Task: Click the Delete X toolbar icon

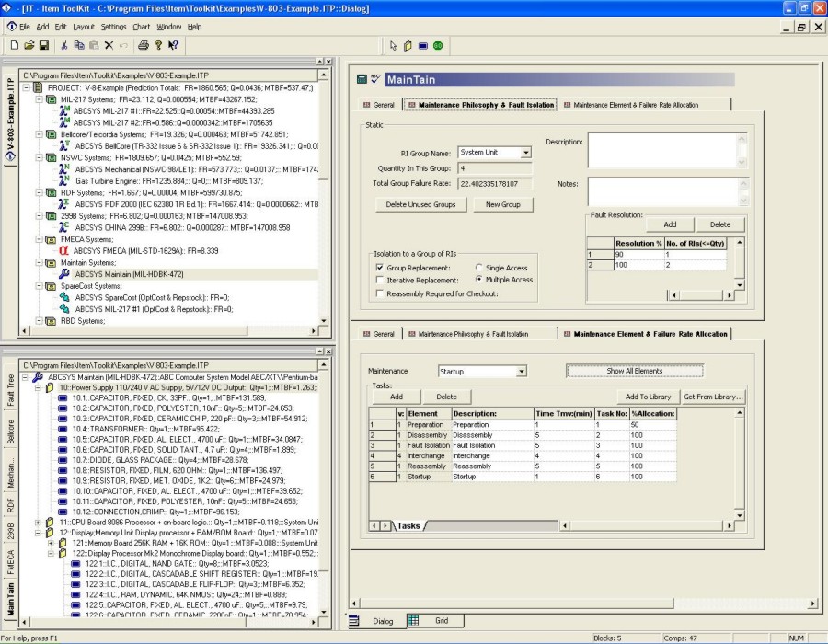Action: click(x=109, y=45)
